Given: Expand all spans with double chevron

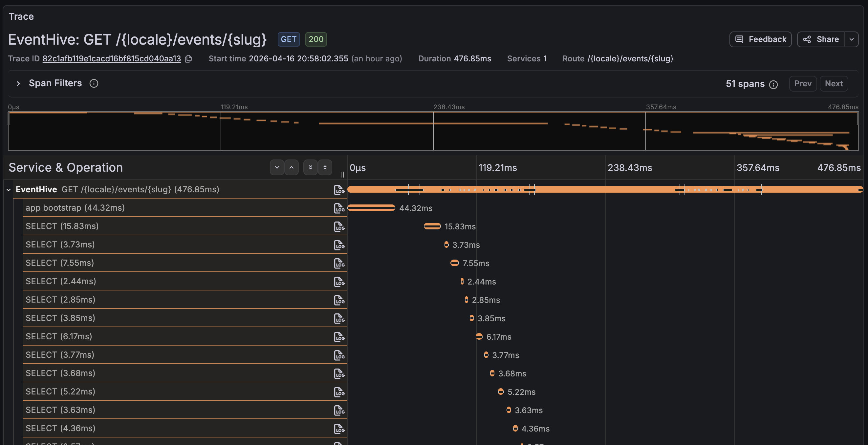Looking at the screenshot, I should 310,167.
